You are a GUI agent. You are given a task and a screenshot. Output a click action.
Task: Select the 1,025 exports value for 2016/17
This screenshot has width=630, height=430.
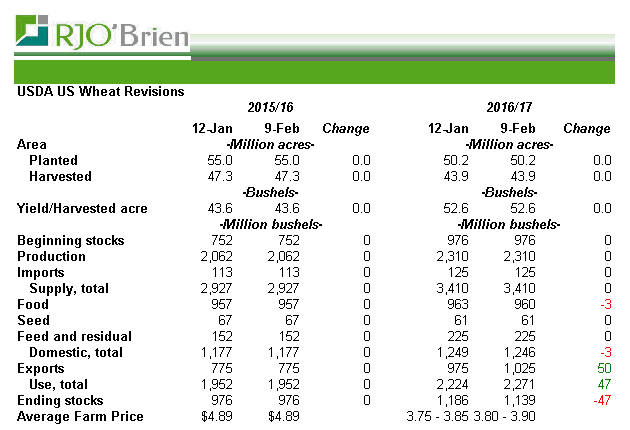(518, 369)
